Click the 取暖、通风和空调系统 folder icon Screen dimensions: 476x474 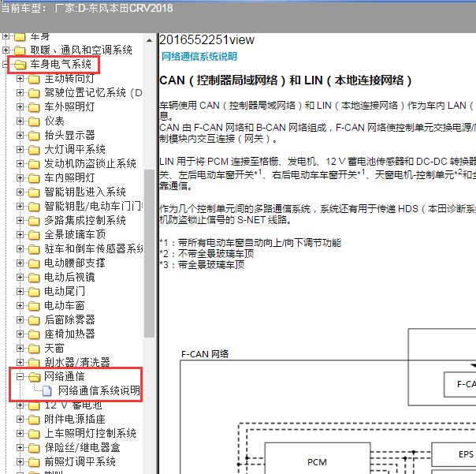coord(20,50)
